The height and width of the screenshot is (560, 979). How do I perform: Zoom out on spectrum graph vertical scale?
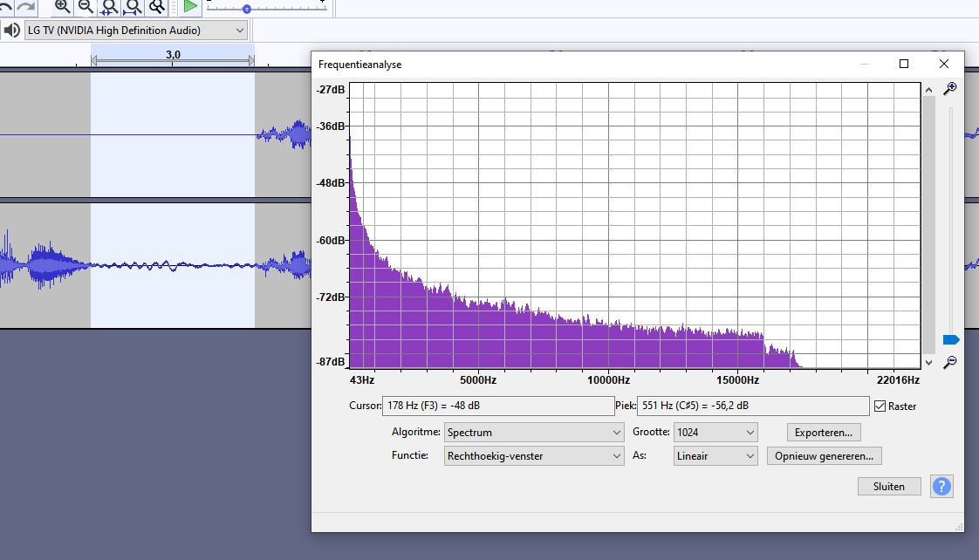point(949,362)
